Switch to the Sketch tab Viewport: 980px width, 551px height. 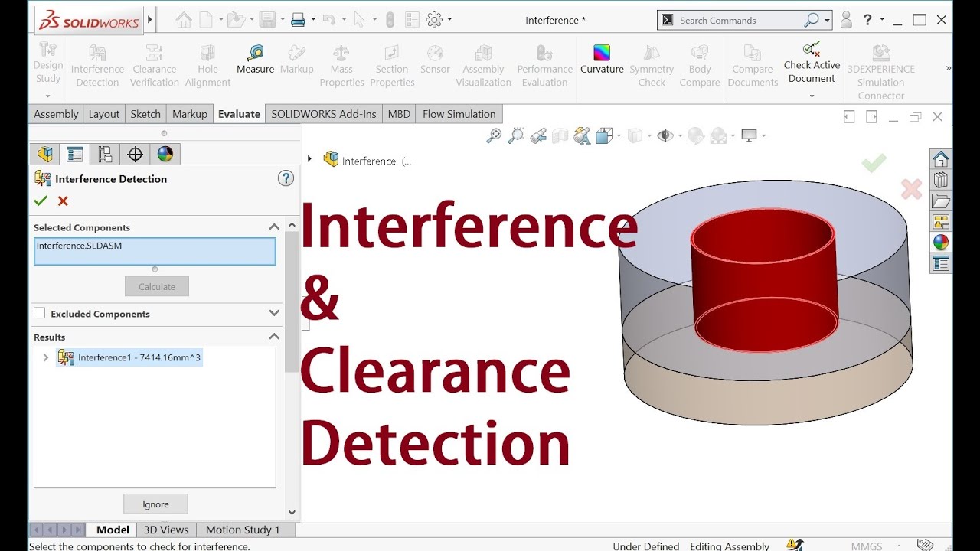click(145, 114)
